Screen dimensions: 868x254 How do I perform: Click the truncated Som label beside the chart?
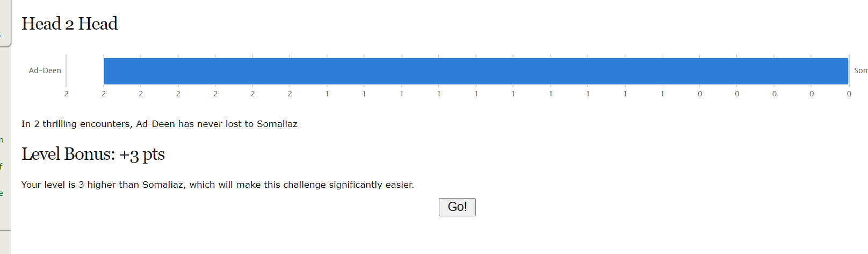(860, 70)
